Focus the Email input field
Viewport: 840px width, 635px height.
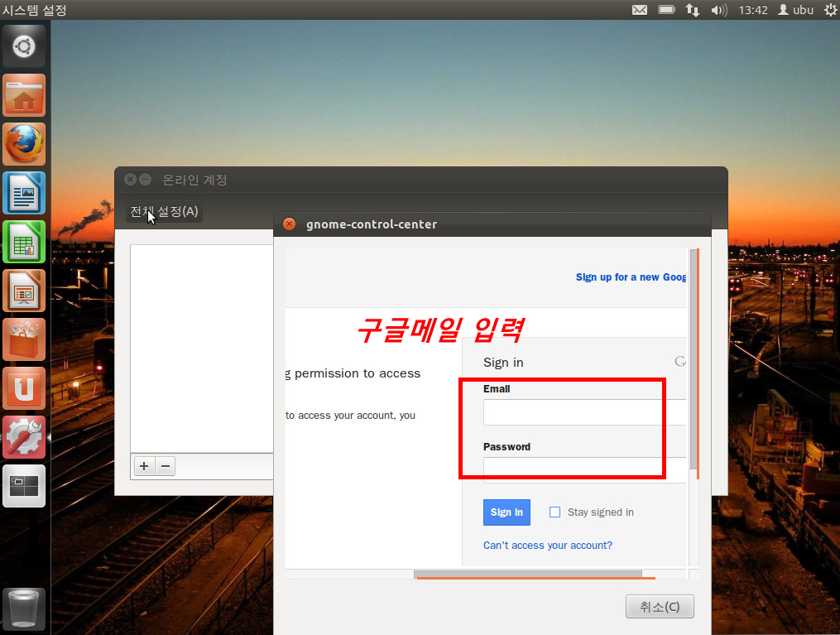(584, 412)
